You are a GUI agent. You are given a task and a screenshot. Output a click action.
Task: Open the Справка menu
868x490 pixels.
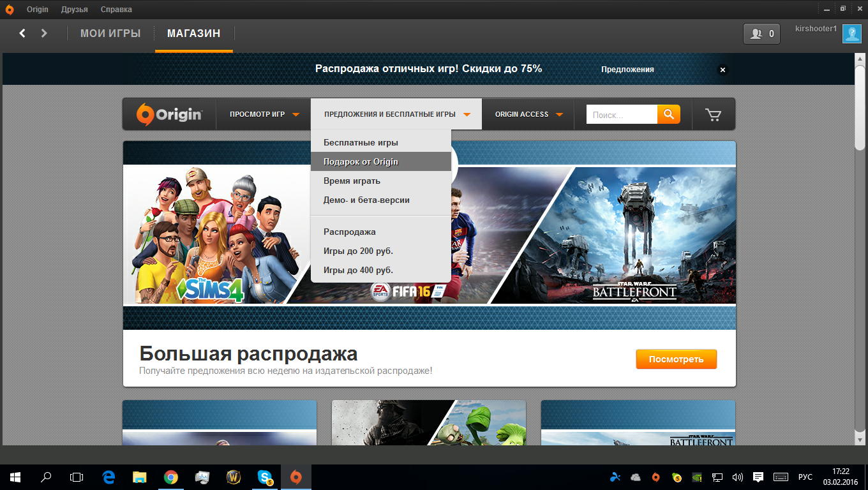[116, 10]
